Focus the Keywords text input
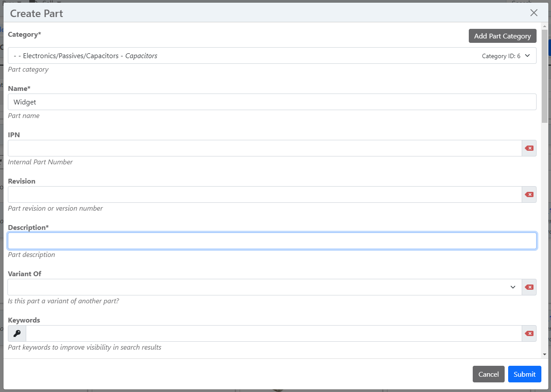This screenshot has width=551, height=392. tap(273, 333)
